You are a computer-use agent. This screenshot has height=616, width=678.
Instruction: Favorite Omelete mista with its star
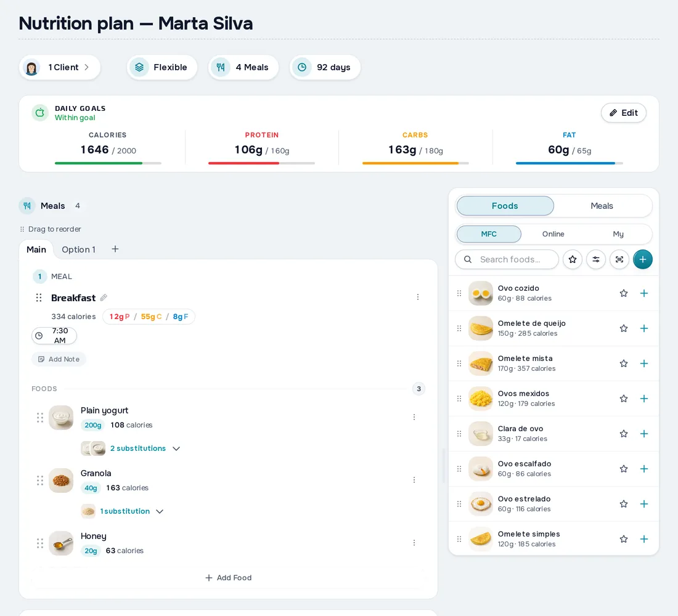[624, 363]
